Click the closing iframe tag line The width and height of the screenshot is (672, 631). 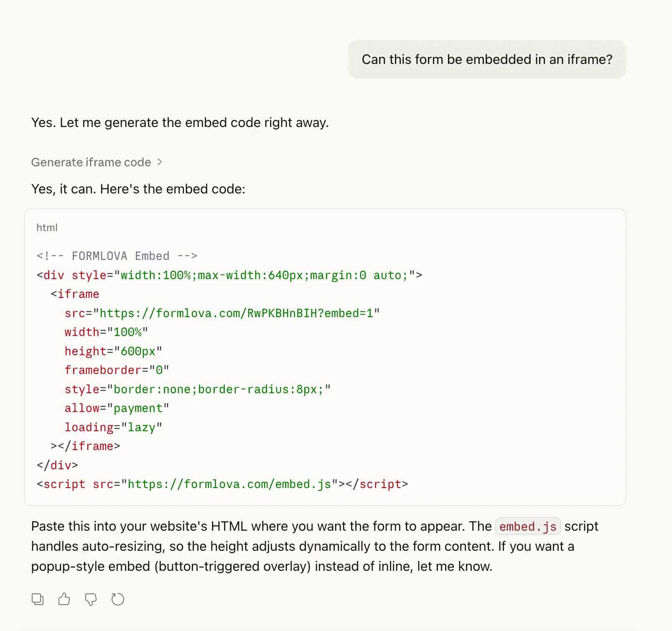tap(86, 446)
